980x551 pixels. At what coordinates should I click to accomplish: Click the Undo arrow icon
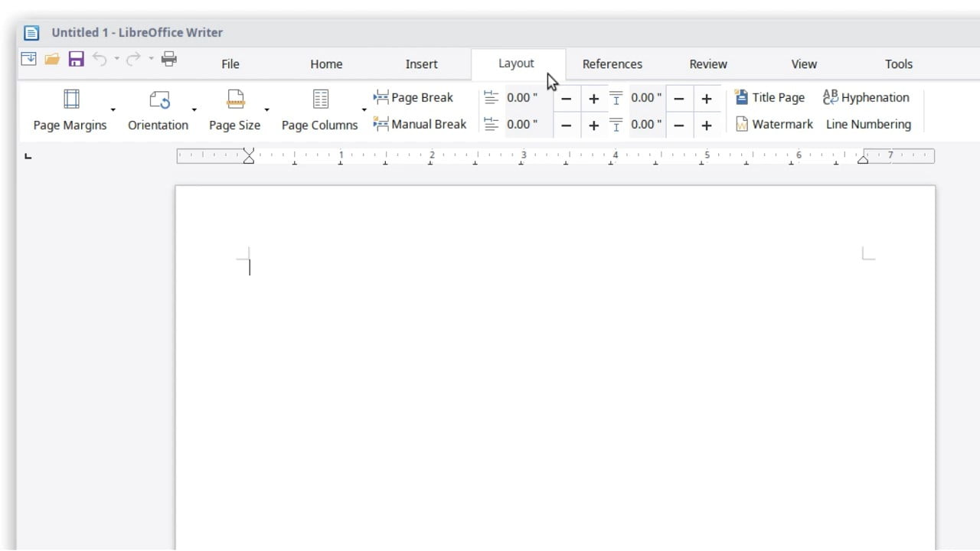click(x=100, y=59)
